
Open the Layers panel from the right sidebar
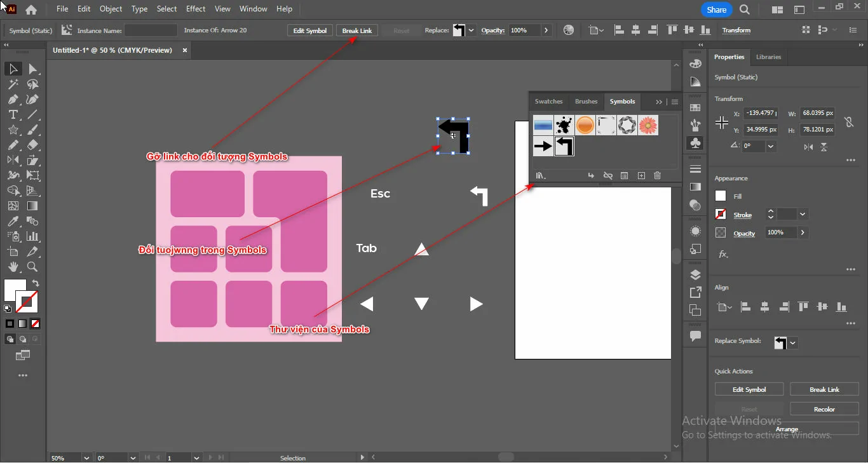click(x=695, y=275)
